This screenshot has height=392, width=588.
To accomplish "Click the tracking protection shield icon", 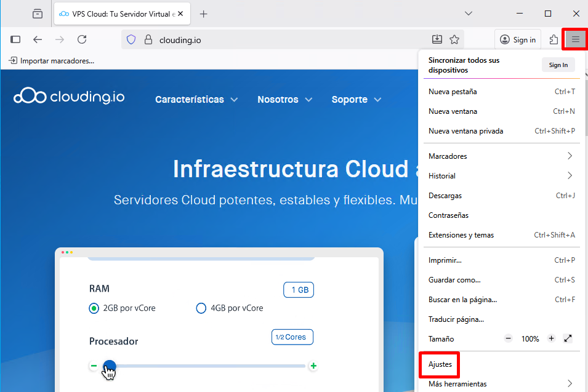I will (131, 39).
